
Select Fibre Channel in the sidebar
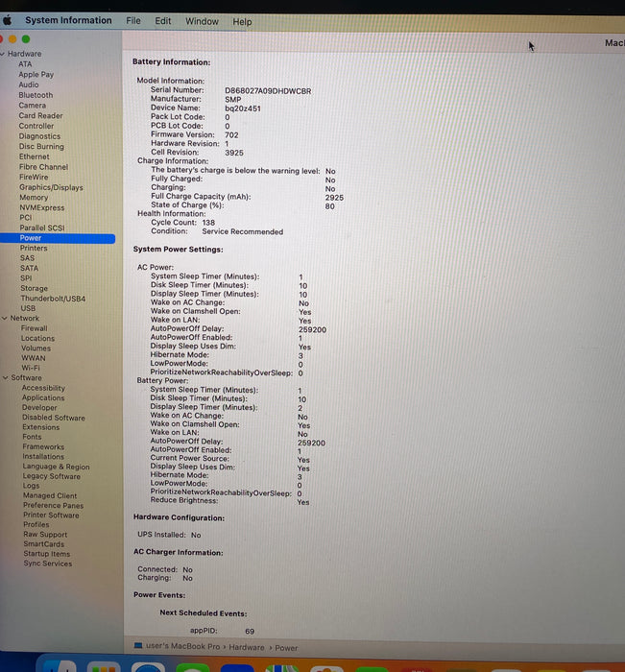43,167
